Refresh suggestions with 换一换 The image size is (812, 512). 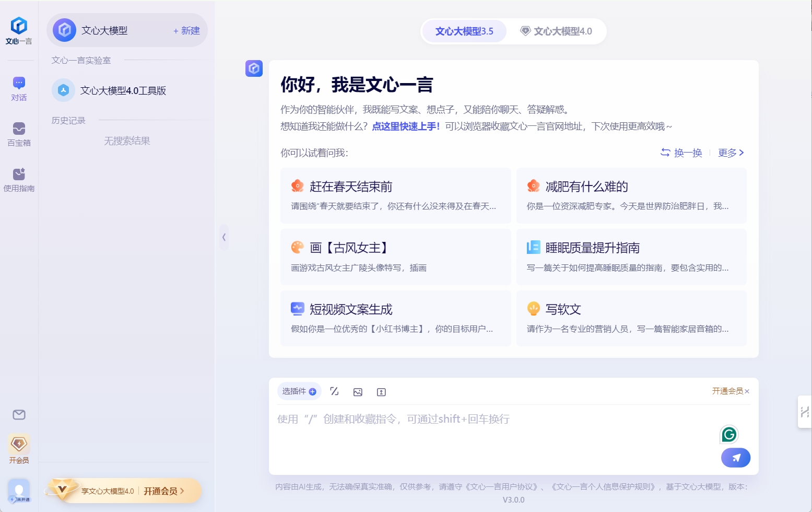(x=681, y=153)
